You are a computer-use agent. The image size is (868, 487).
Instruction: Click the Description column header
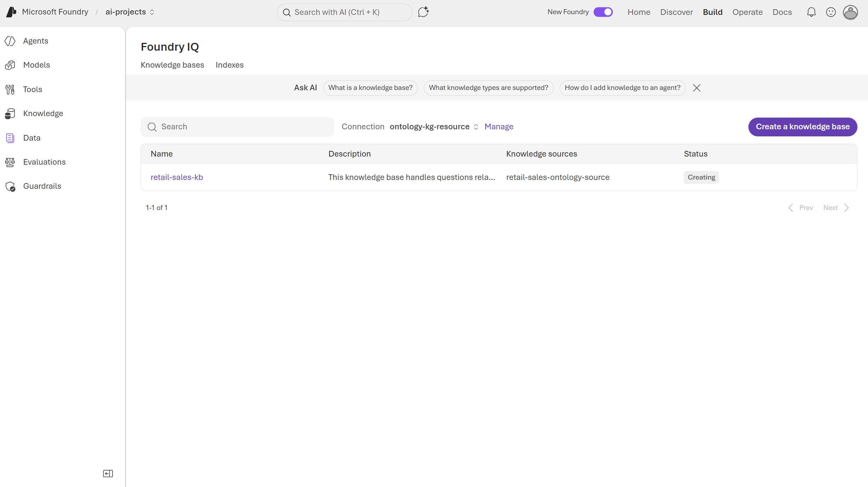point(349,154)
